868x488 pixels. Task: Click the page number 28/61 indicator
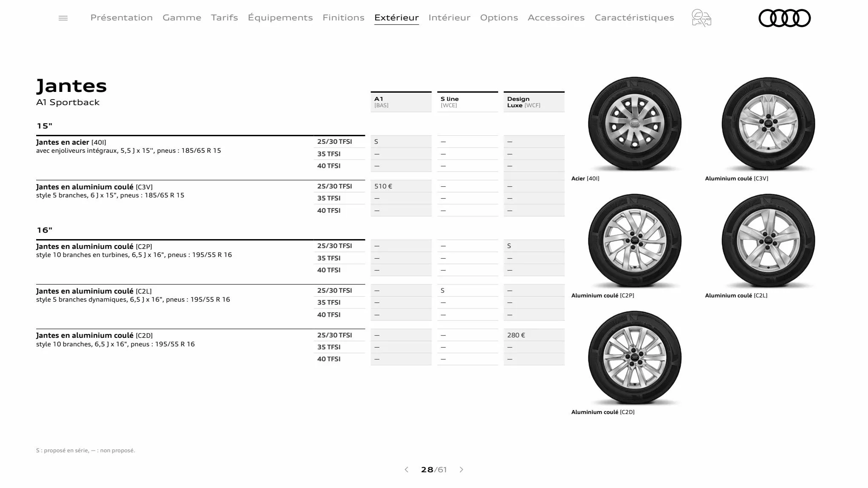pos(434,470)
